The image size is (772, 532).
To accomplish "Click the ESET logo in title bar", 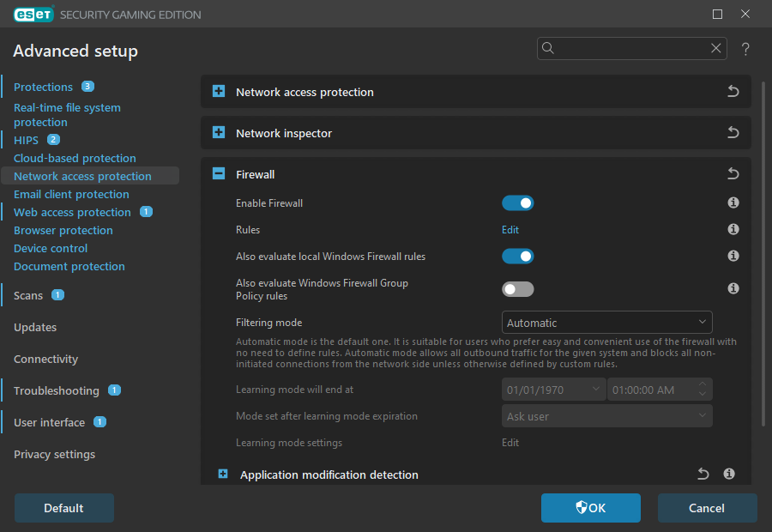I will (33, 15).
